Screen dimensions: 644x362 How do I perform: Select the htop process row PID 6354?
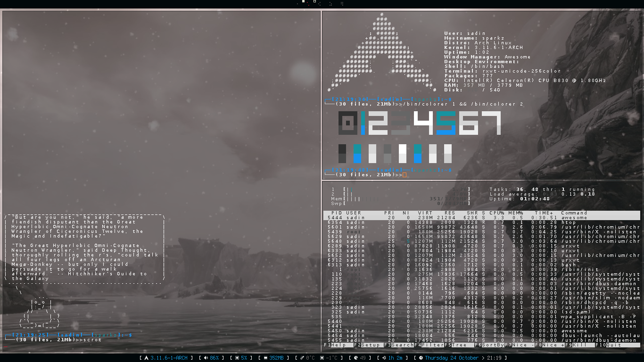[482, 222]
